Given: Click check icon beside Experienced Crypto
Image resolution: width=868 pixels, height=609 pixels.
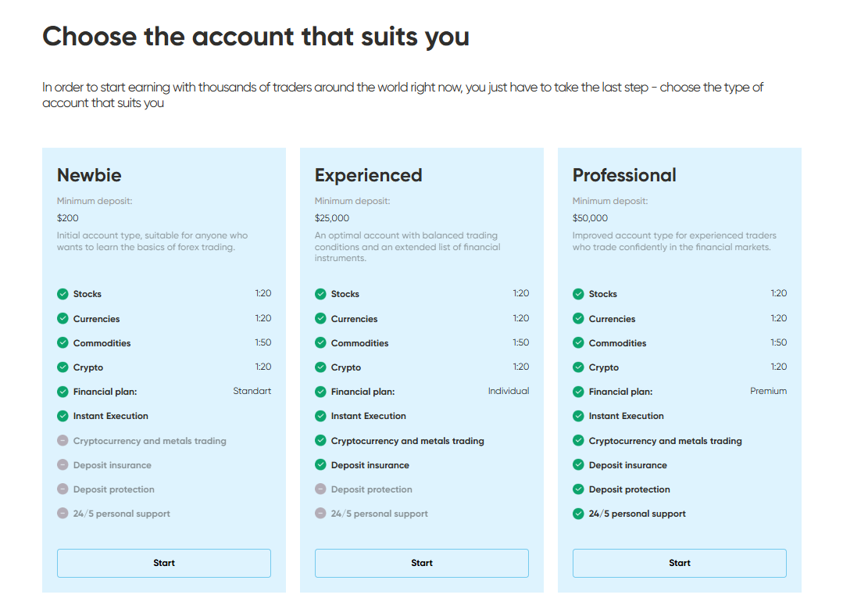Looking at the screenshot, I should click(x=320, y=367).
